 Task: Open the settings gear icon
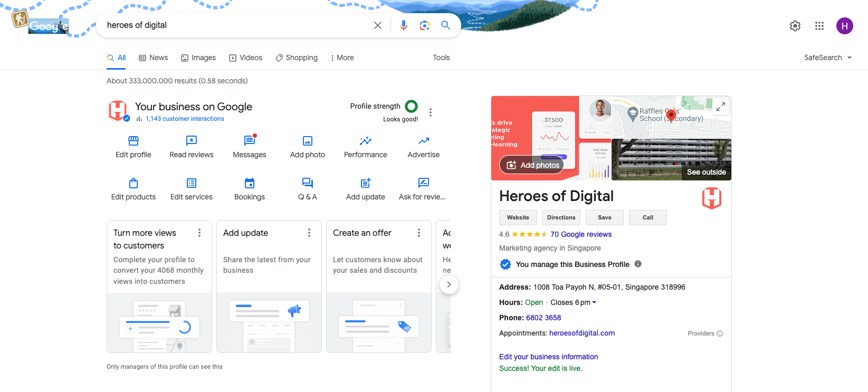(795, 26)
